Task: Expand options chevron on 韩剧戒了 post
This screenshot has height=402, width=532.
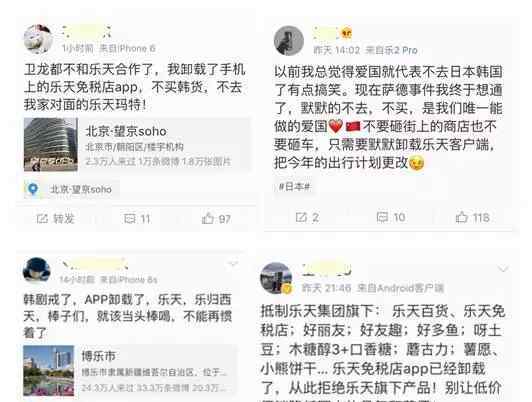Action: pos(233,264)
